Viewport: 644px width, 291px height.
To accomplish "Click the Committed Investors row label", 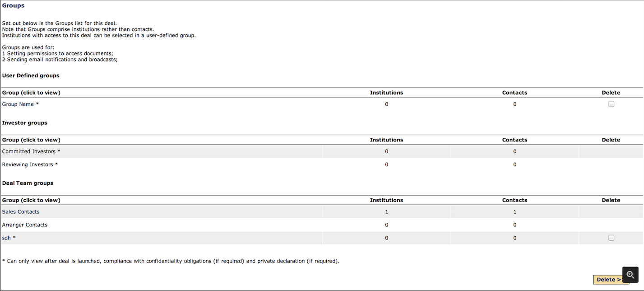I will (x=31, y=151).
